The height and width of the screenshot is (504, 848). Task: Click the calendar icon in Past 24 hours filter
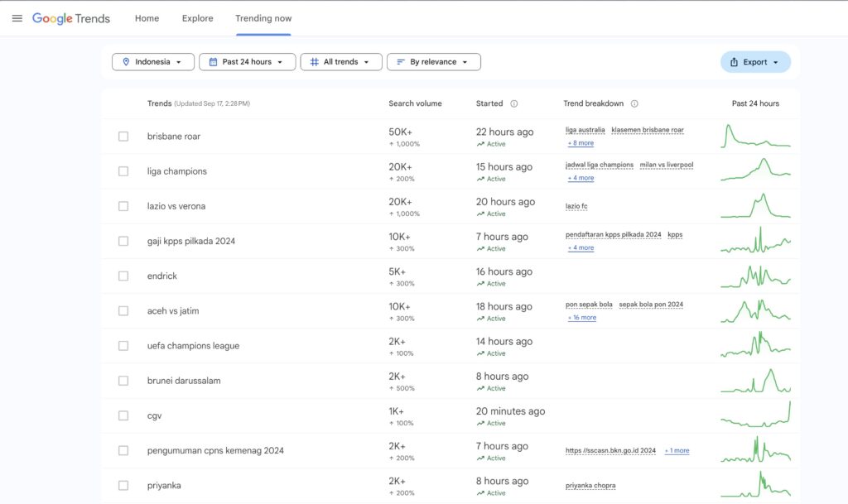(x=213, y=62)
